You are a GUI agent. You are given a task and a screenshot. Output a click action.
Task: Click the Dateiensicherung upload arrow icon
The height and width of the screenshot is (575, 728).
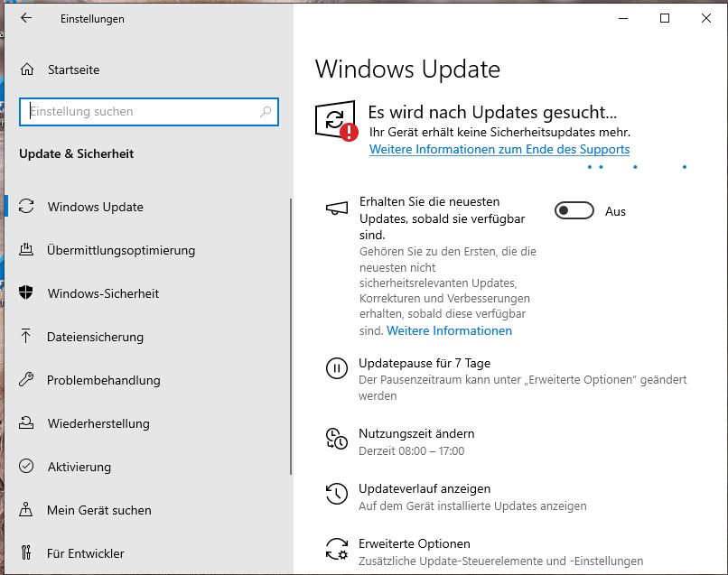[x=25, y=336]
